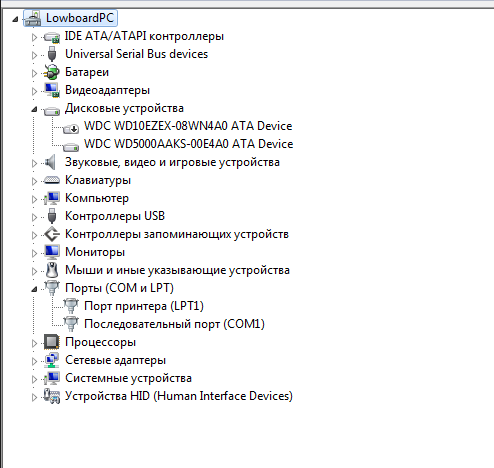Click the LowboardPC computer root icon
This screenshot has height=468, width=494.
point(33,18)
